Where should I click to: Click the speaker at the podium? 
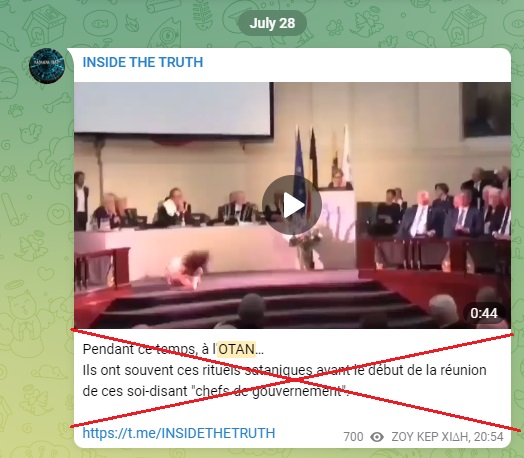[x=339, y=180]
